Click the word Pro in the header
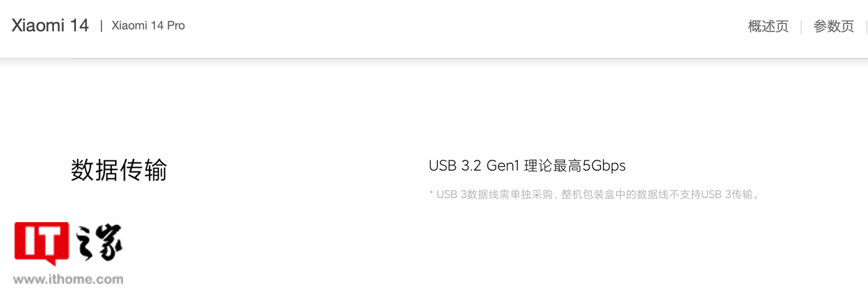This screenshot has height=297, width=868. [176, 26]
